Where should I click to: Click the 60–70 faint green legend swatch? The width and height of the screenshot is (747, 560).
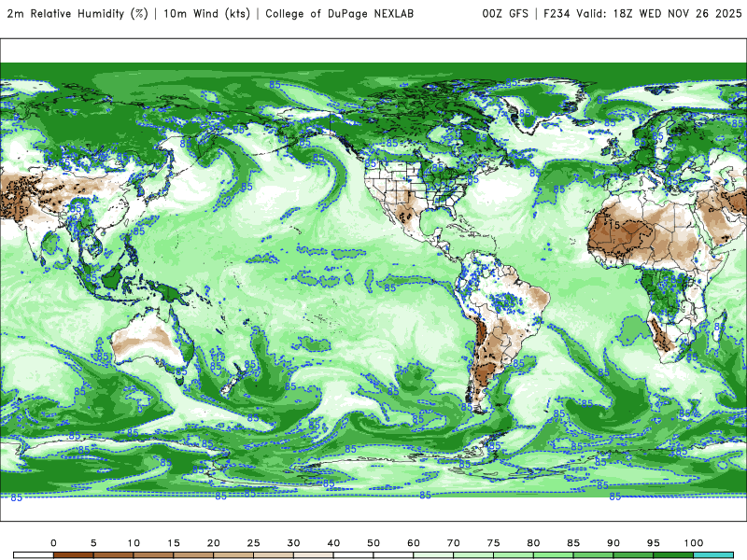433,555
